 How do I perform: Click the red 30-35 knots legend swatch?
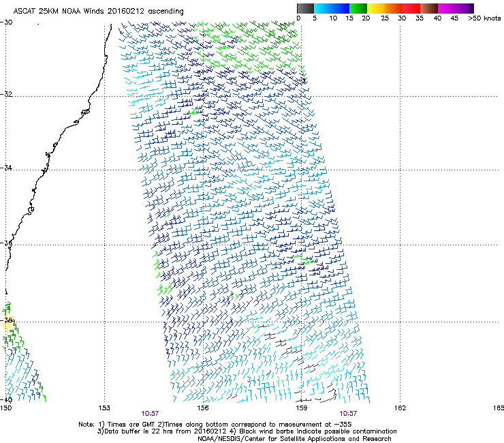(411, 8)
